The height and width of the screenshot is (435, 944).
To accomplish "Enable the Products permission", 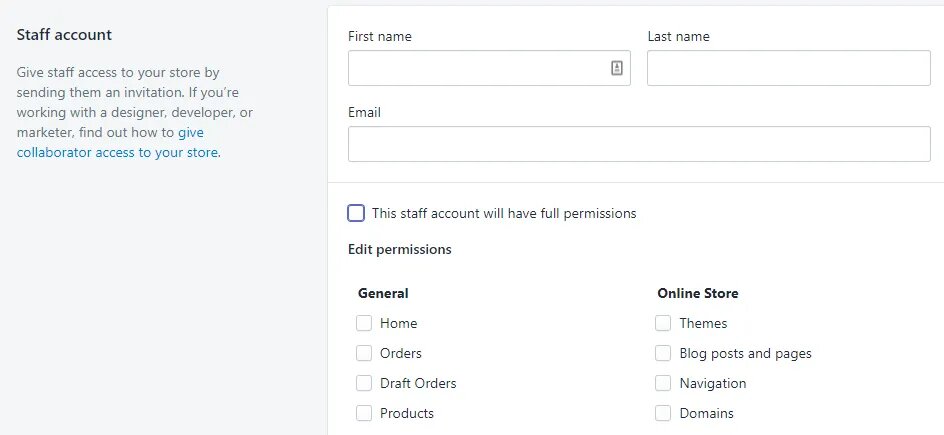I will click(x=364, y=413).
